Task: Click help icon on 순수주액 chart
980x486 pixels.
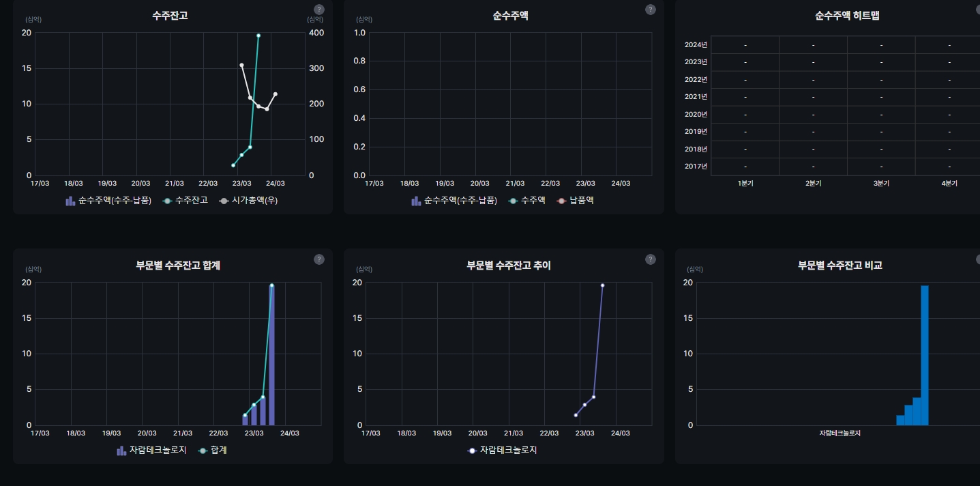Action: (651, 10)
